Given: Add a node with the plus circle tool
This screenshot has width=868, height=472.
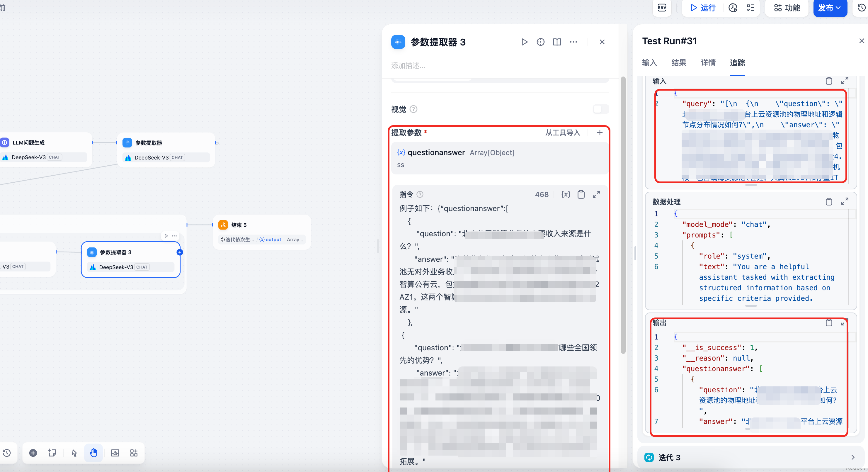Looking at the screenshot, I should [x=33, y=453].
